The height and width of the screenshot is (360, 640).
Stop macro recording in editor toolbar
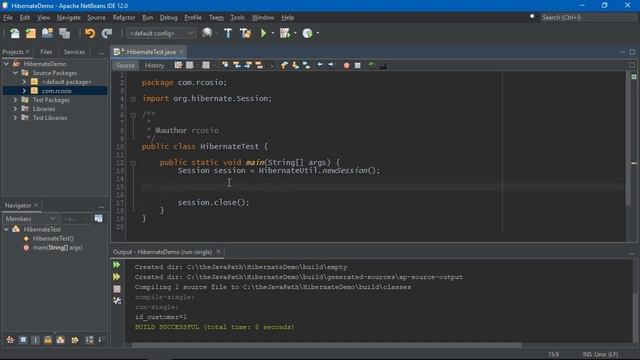358,65
